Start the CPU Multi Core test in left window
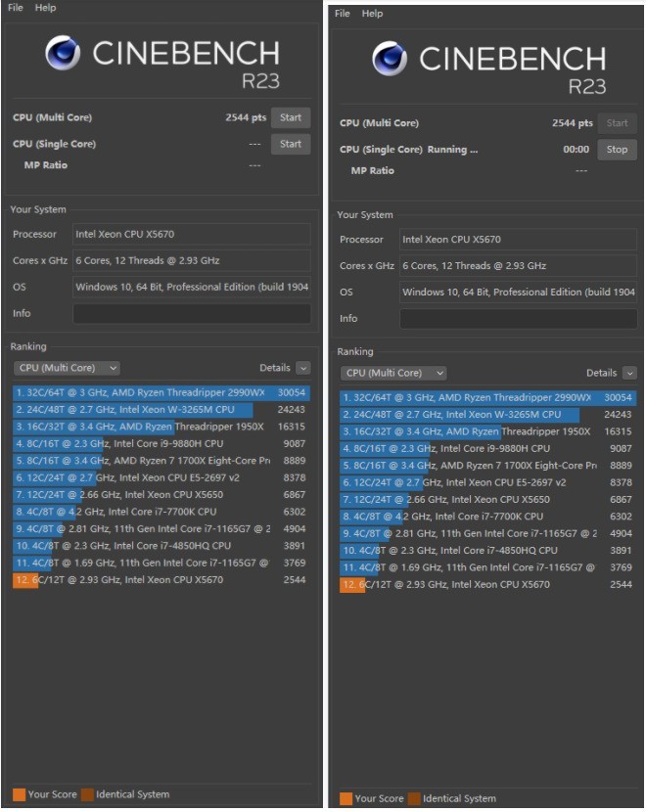Screen dimensions: 646x812 tap(290, 118)
